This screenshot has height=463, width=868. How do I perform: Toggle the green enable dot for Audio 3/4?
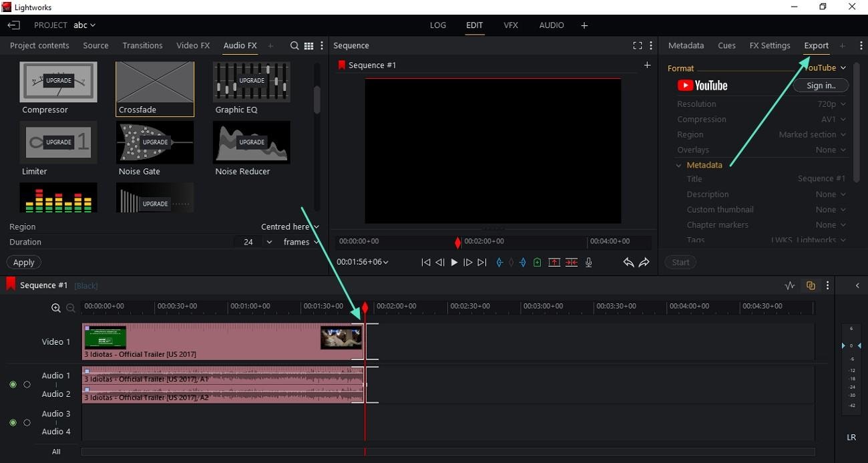point(13,423)
